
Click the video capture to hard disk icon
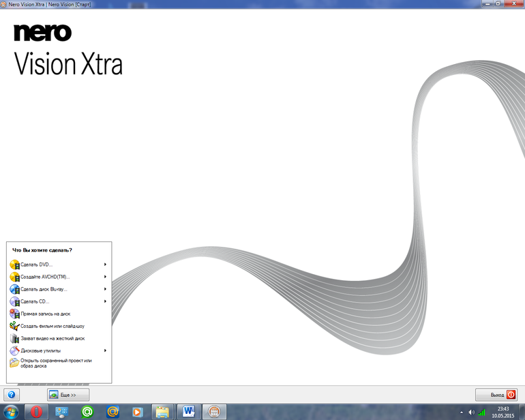point(14,338)
